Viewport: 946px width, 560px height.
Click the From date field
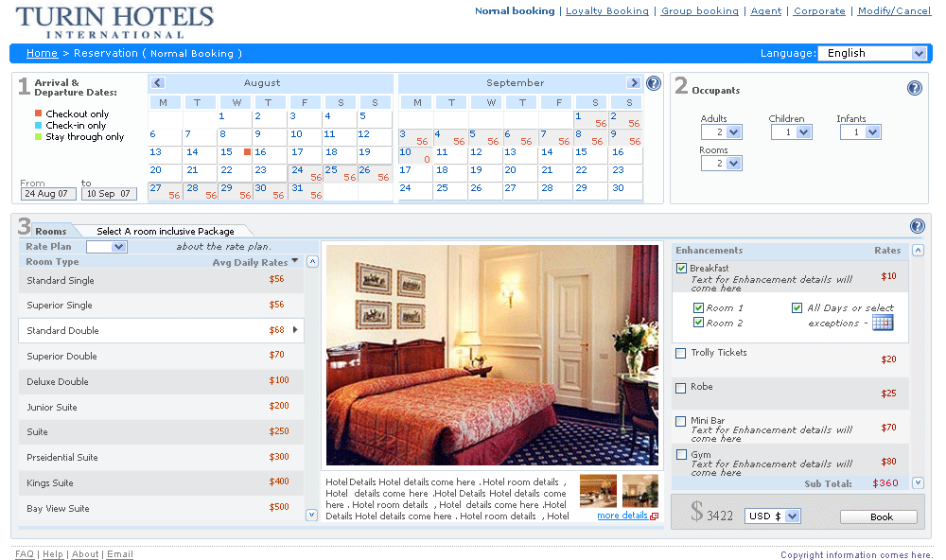point(48,194)
